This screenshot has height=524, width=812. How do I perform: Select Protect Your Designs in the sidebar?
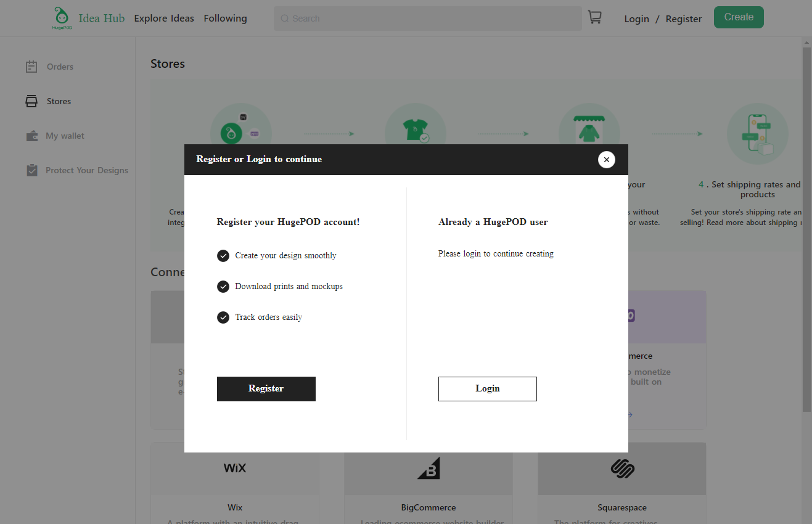pyautogui.click(x=87, y=170)
